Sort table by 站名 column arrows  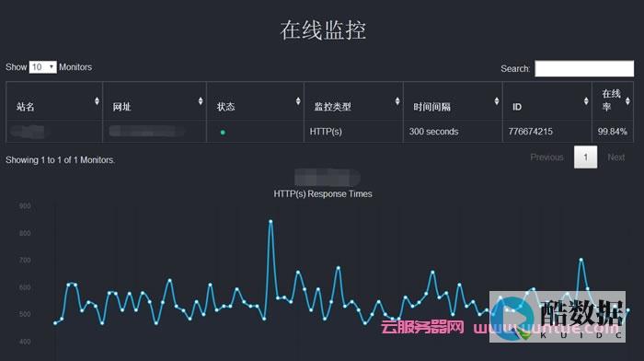tap(97, 101)
